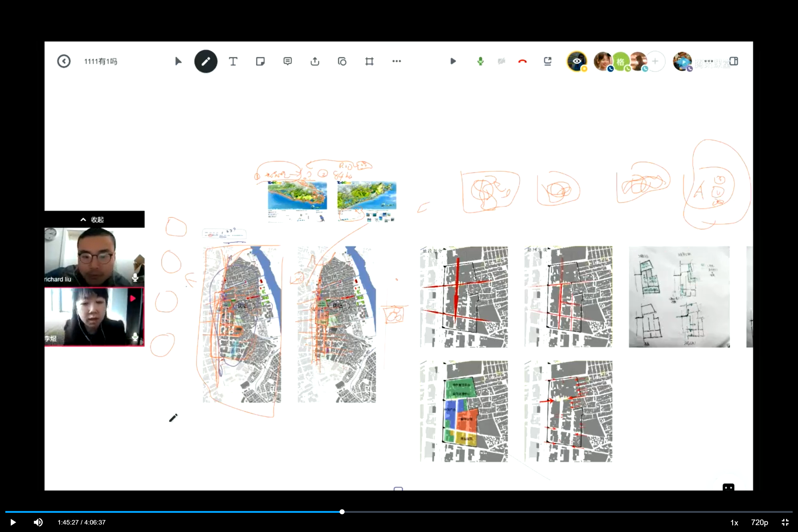
Task: Click the upload/share icon in toolbar
Action: coord(315,61)
